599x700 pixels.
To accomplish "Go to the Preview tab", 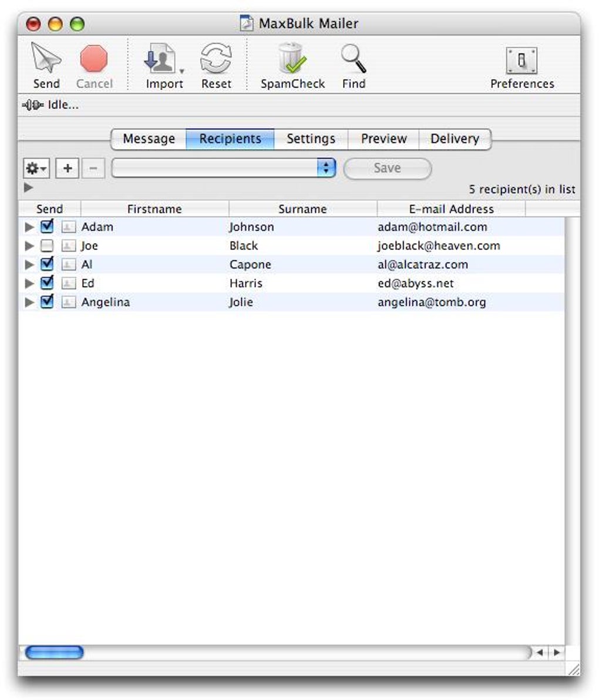I will pos(383,139).
